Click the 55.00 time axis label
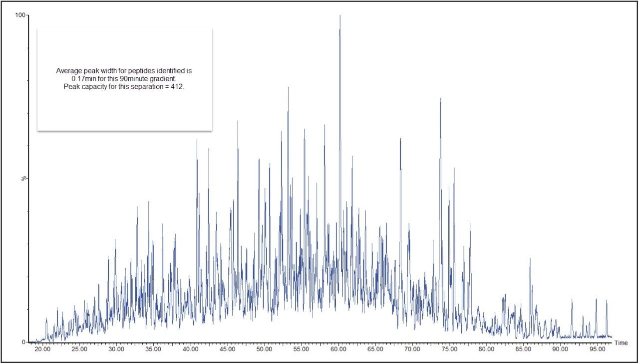Screen dimensions: 639x364 (301, 350)
